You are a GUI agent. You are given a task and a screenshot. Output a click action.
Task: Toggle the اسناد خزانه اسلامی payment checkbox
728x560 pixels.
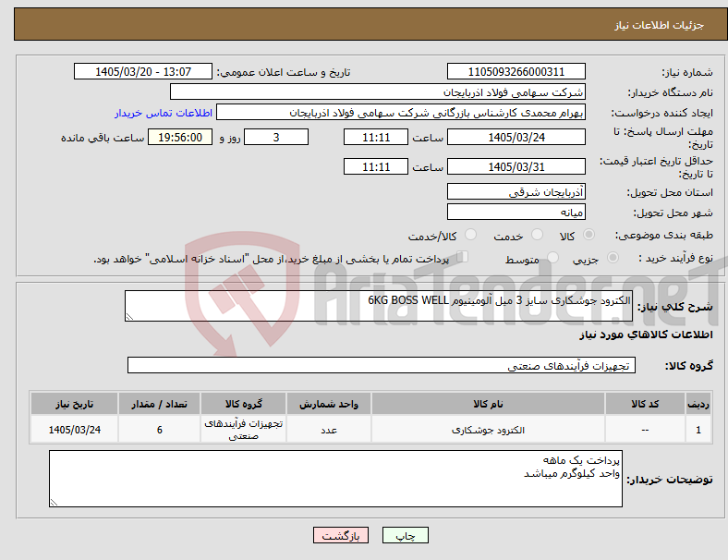(462, 257)
